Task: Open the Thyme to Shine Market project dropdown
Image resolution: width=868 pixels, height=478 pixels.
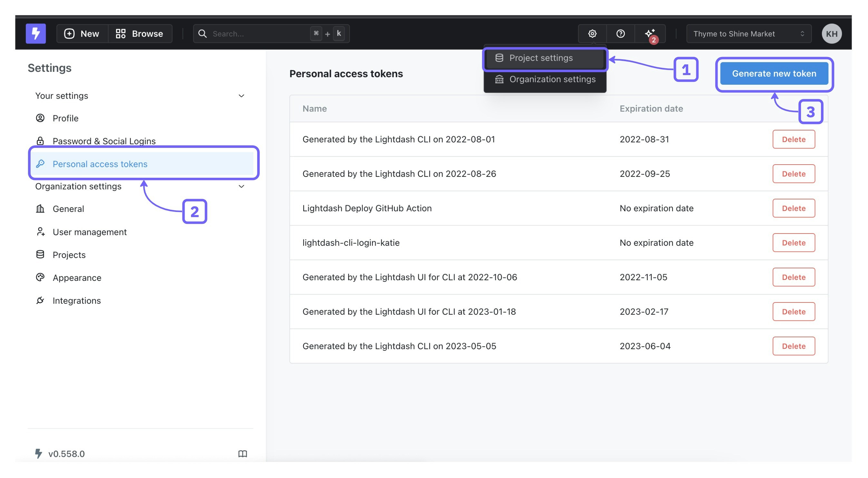Action: pos(748,34)
